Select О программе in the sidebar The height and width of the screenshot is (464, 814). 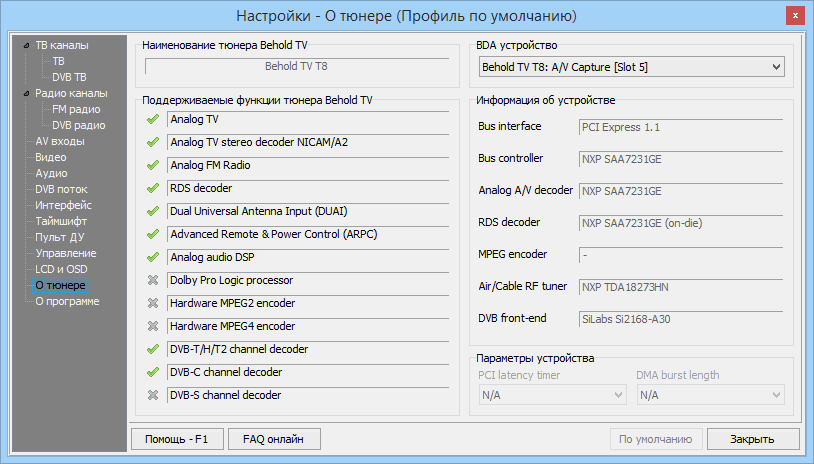click(x=67, y=301)
